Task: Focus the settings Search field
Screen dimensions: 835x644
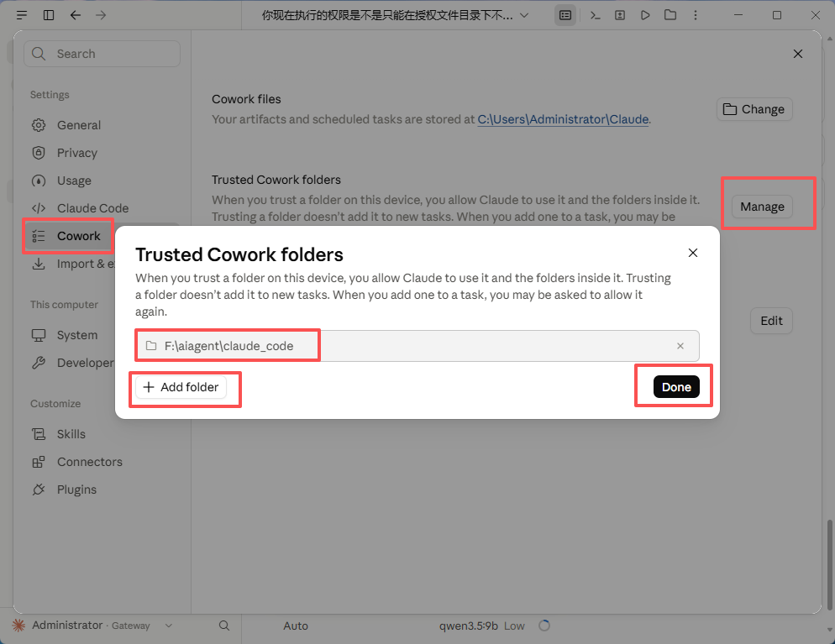Action: (x=102, y=54)
